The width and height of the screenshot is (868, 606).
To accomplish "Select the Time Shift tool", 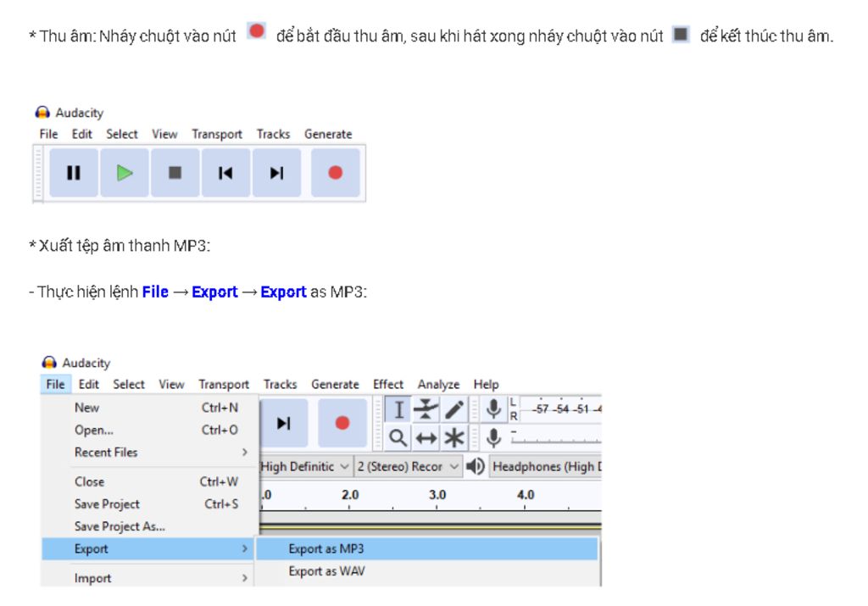I will click(x=426, y=437).
